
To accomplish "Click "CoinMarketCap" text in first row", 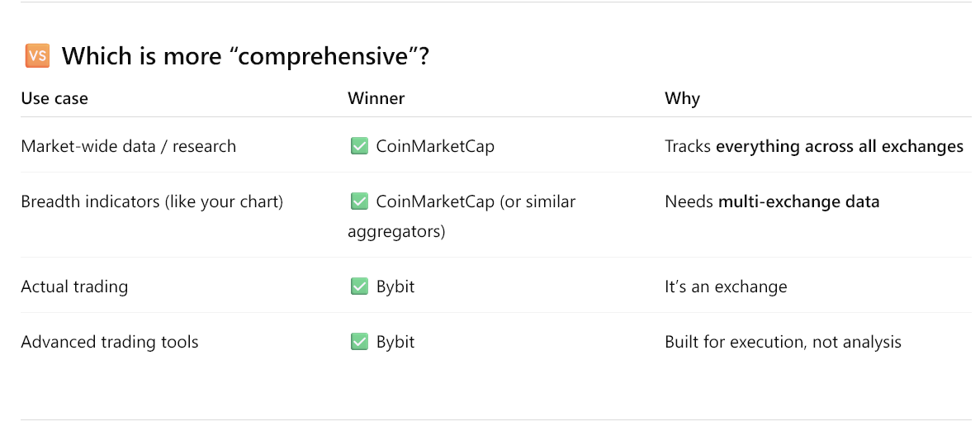I will 435,147.
